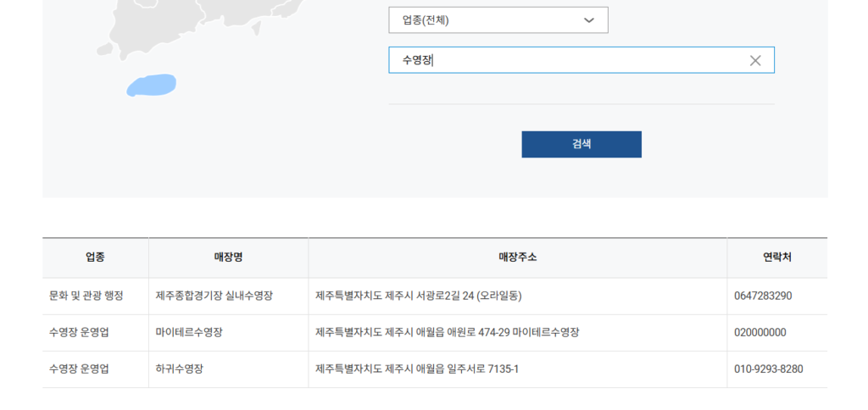Click the 검색 search button
The image size is (868, 410).
tap(581, 144)
